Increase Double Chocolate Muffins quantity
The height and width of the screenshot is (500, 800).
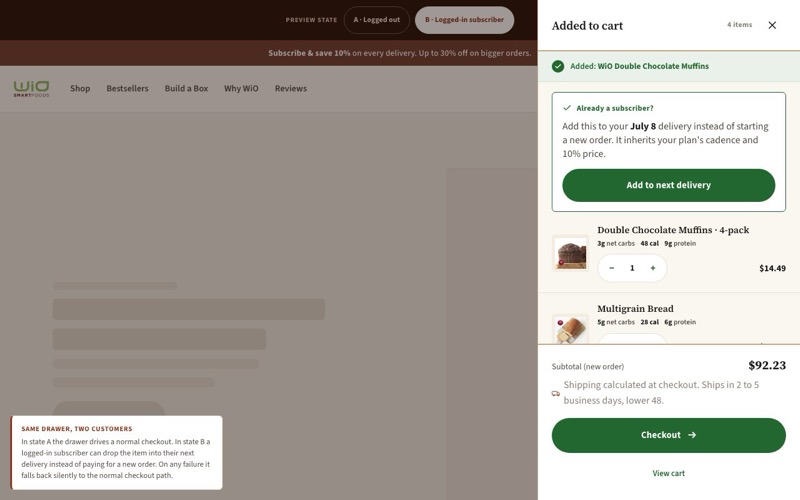pos(653,268)
